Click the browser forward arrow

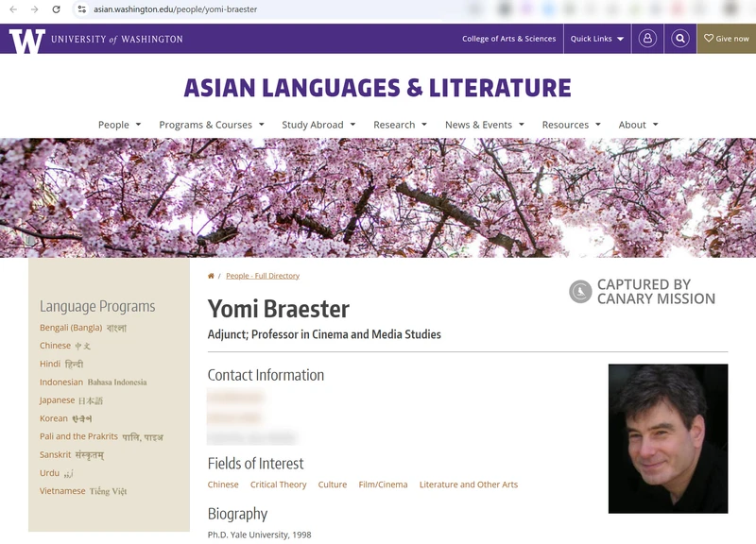click(35, 9)
